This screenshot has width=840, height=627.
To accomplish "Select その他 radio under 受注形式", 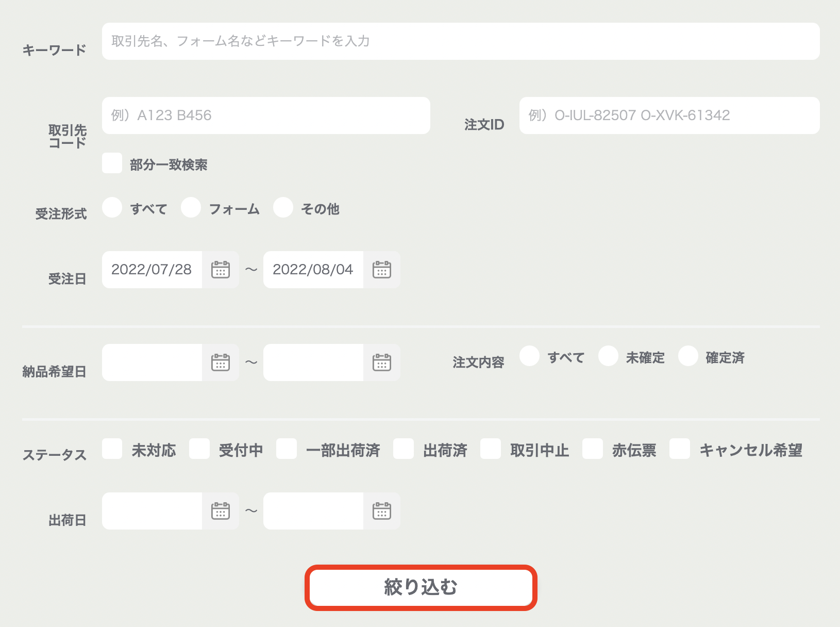I will (283, 207).
